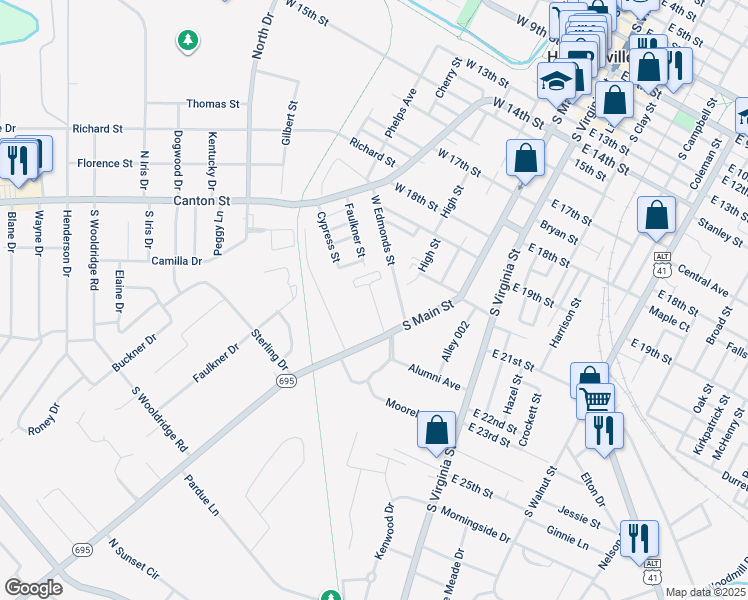Click the Kentucky Dr label

[x=212, y=161]
